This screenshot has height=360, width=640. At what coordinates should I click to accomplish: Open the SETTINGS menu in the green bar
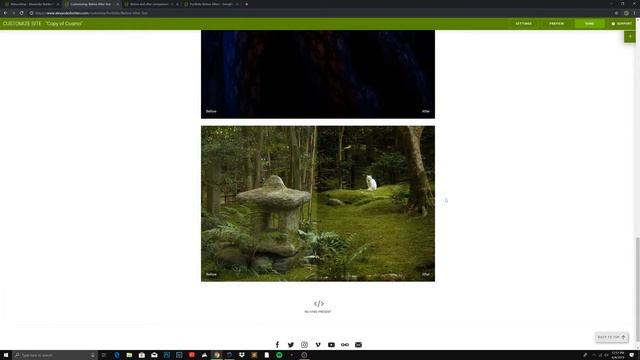523,24
